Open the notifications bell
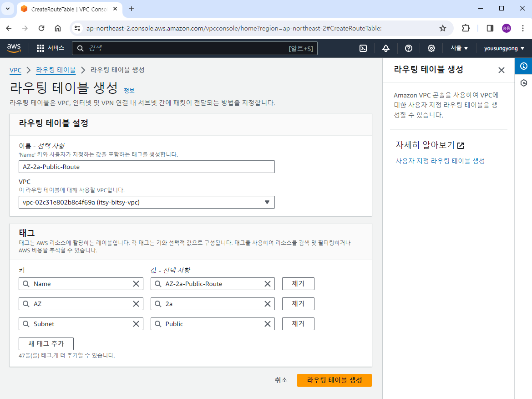Image resolution: width=532 pixels, height=399 pixels. 386,48
